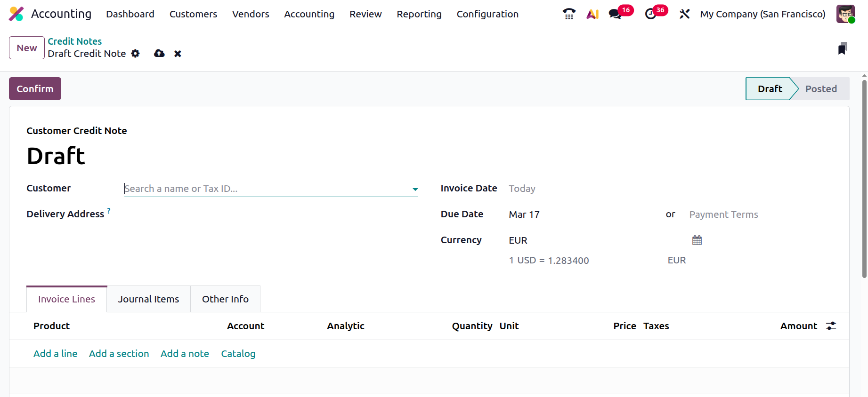Open the VoIP phone icon
Viewport: 868px width, 397px height.
(x=569, y=14)
